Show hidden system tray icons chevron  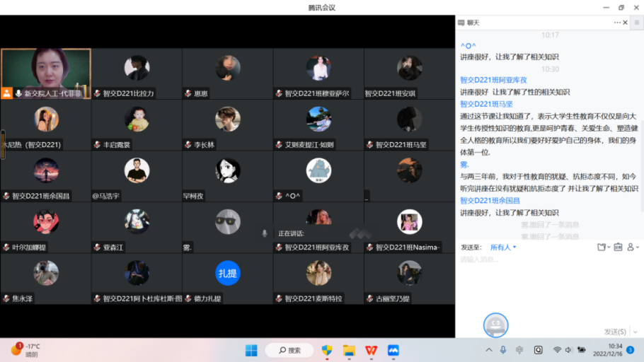tap(488, 349)
